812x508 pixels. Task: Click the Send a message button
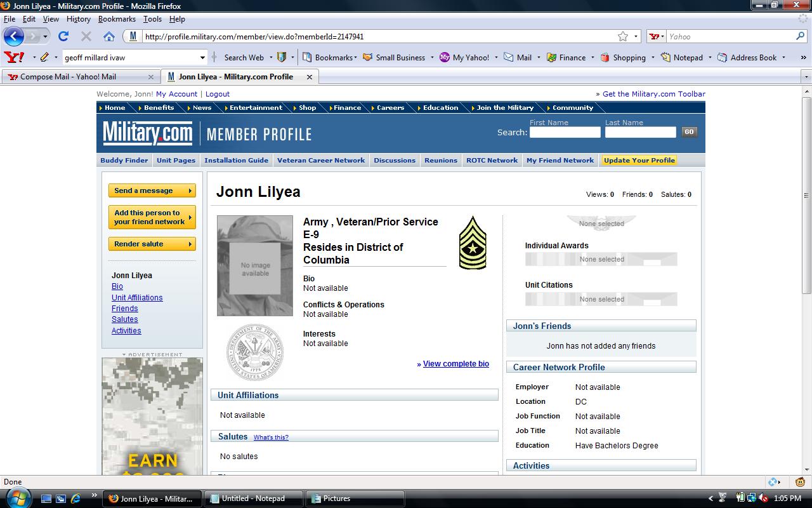click(152, 190)
